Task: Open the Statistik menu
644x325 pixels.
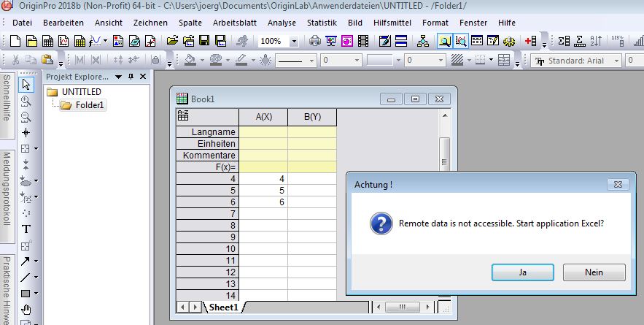Action: click(x=322, y=23)
